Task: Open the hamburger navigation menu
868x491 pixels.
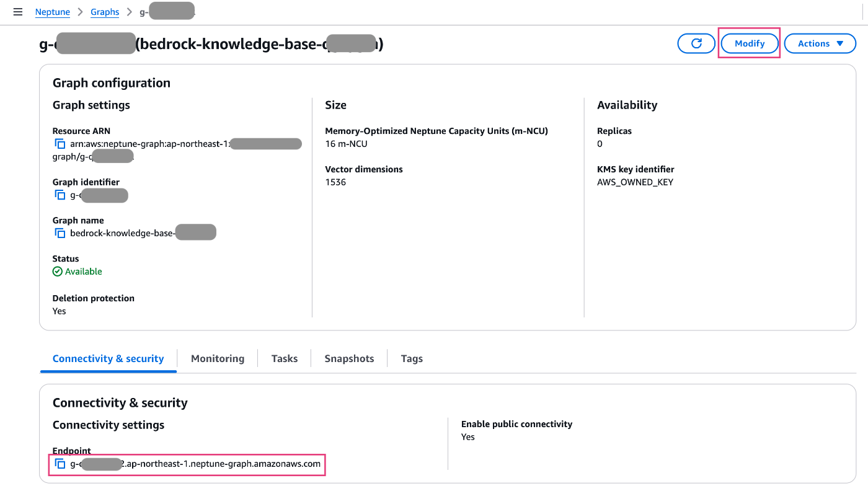Action: (x=17, y=12)
